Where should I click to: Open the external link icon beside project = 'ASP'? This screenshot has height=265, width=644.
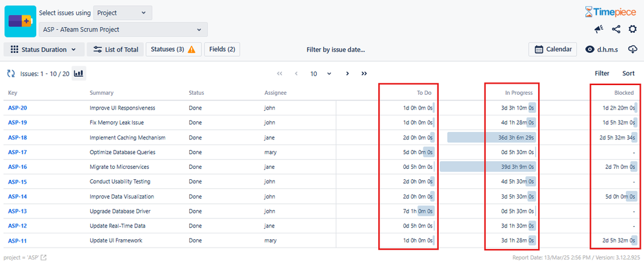(43, 258)
